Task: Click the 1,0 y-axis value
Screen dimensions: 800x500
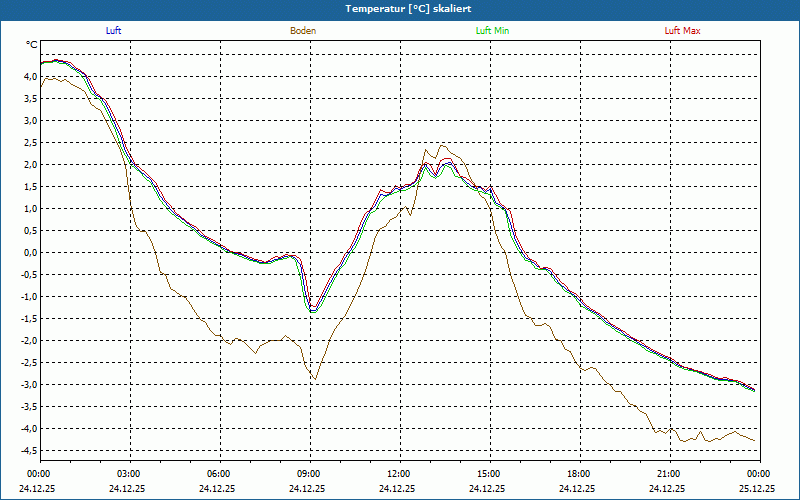Action: coord(29,209)
